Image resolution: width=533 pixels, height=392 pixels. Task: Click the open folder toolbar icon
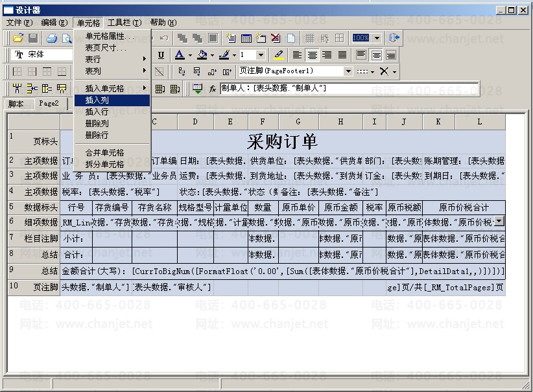[x=18, y=38]
